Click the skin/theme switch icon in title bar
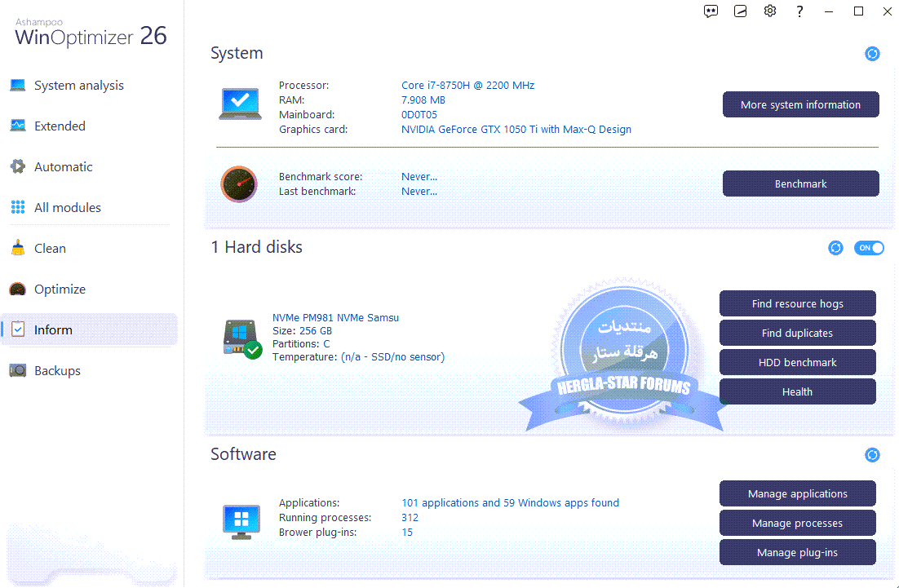899x588 pixels. pyautogui.click(x=740, y=11)
